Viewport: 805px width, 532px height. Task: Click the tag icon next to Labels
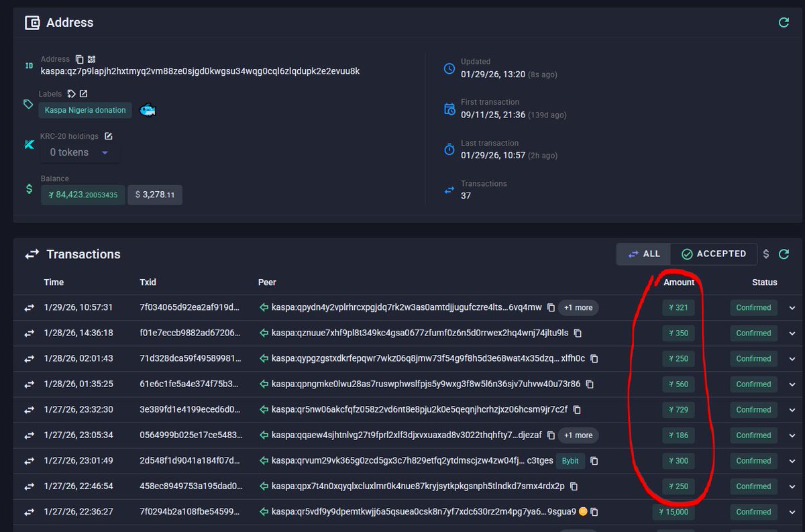click(x=71, y=94)
